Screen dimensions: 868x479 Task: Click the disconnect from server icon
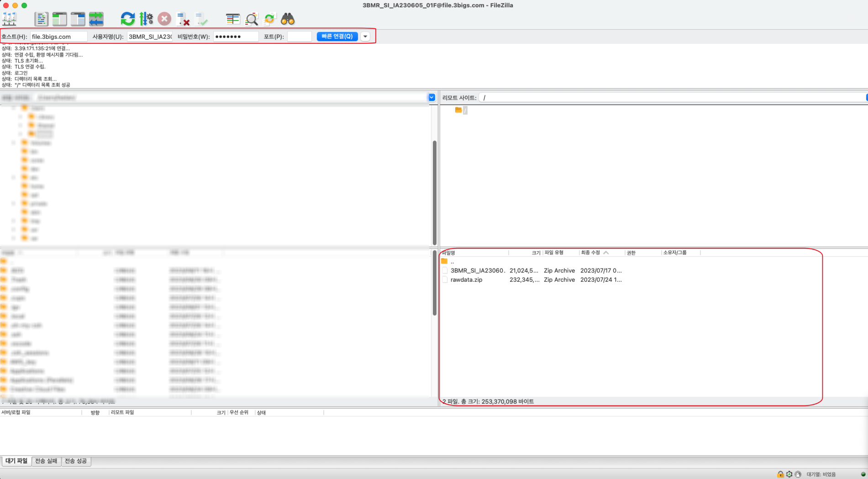click(x=183, y=19)
